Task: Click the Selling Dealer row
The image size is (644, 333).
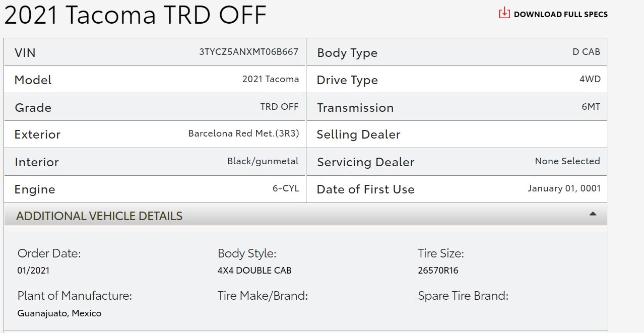Action: (457, 135)
